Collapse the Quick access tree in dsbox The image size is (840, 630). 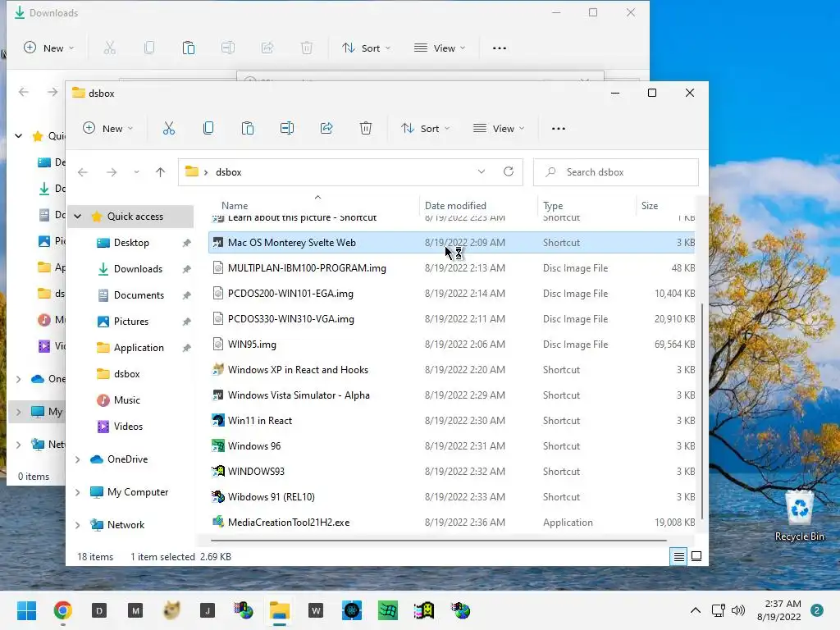tap(78, 217)
